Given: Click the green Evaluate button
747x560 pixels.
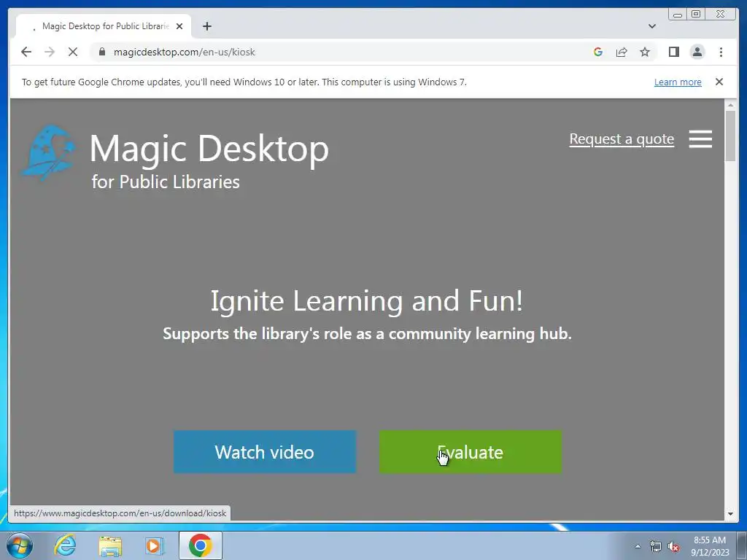Looking at the screenshot, I should (x=471, y=452).
